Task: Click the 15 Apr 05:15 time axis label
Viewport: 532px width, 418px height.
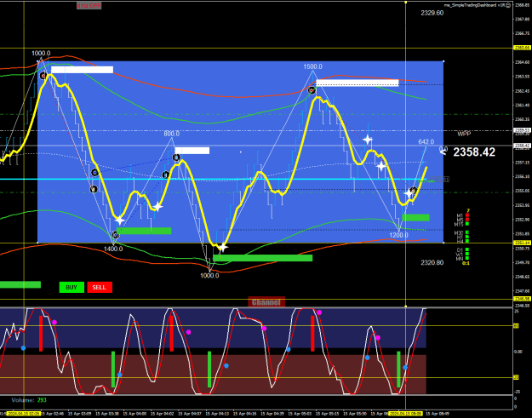Action: pos(327,414)
